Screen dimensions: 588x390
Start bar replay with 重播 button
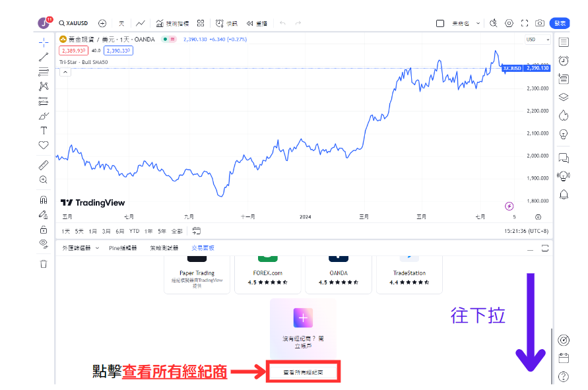pyautogui.click(x=257, y=23)
